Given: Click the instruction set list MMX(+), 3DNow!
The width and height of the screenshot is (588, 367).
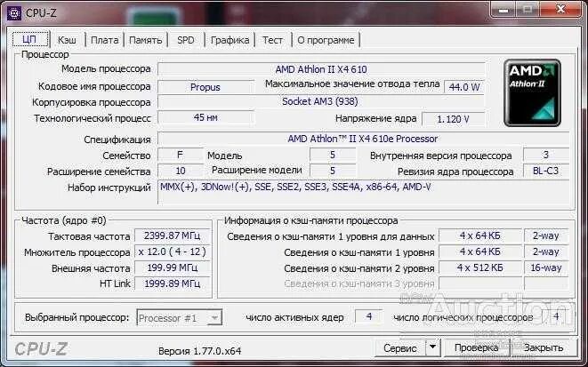Looking at the screenshot, I should coord(363,192).
